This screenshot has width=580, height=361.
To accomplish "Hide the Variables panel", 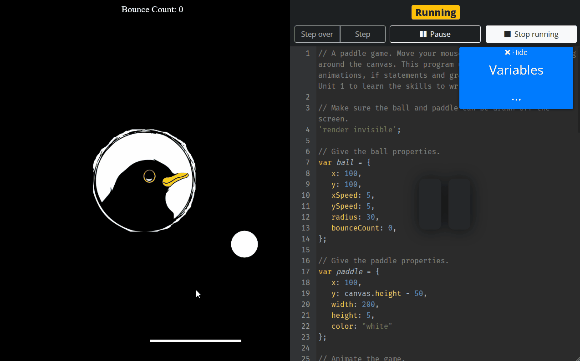I will click(516, 53).
